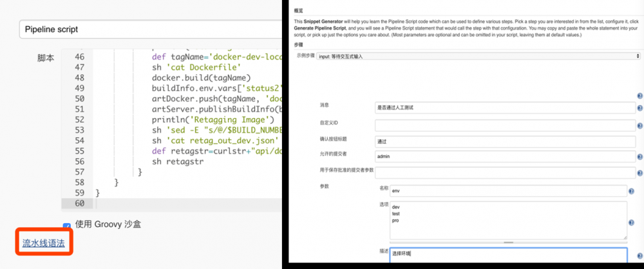Click code line artDocker.push(tagName
The height and width of the screenshot is (269, 644).
pos(217,99)
